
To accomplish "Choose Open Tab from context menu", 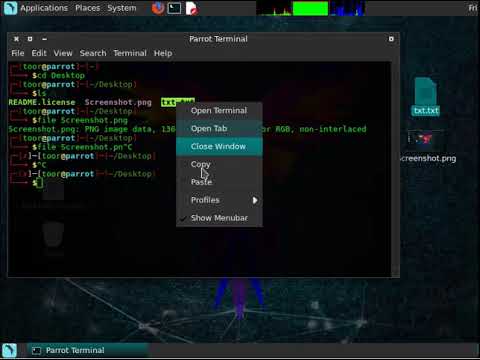I will pos(219,128).
